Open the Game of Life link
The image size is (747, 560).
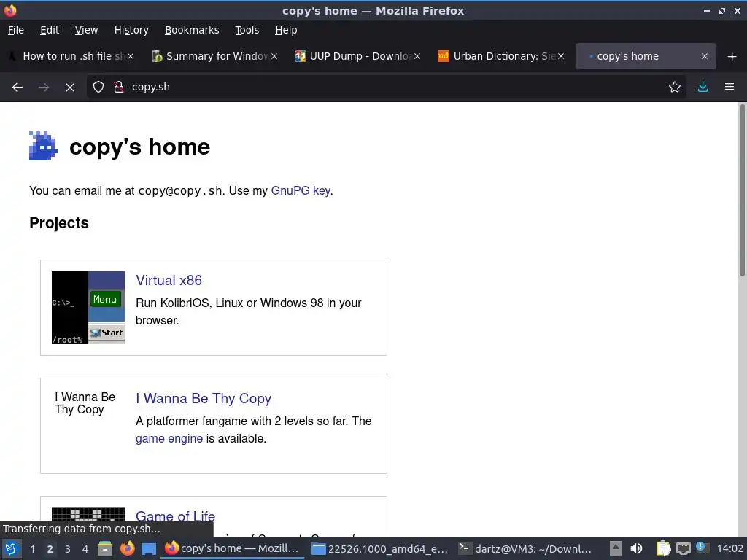(175, 516)
